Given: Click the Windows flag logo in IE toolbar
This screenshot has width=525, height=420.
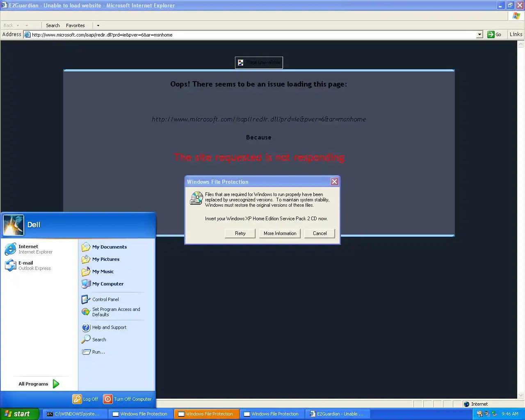Looking at the screenshot, I should 516,16.
